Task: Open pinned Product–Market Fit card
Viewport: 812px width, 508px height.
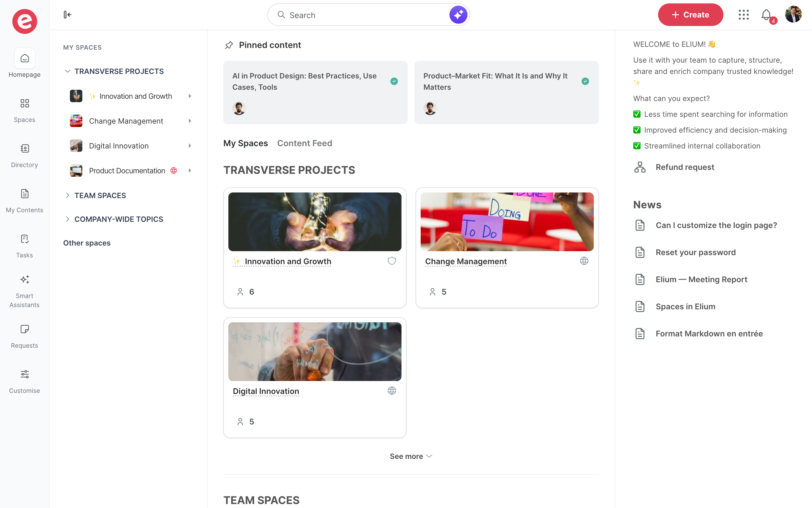Action: pos(506,92)
